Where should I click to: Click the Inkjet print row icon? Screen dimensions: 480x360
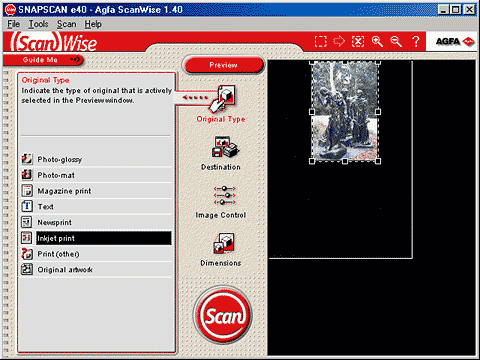27,238
